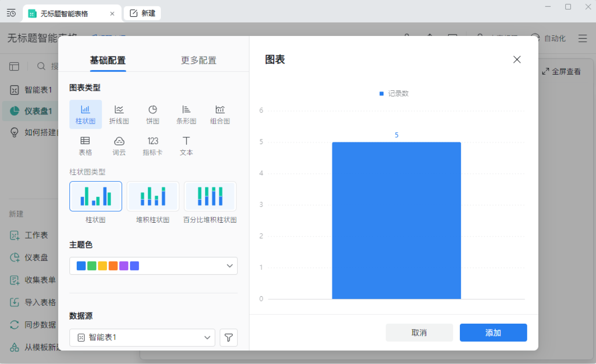Viewport: 596px width, 364px height.
Task: Open the history list icon in title bar
Action: (x=11, y=13)
